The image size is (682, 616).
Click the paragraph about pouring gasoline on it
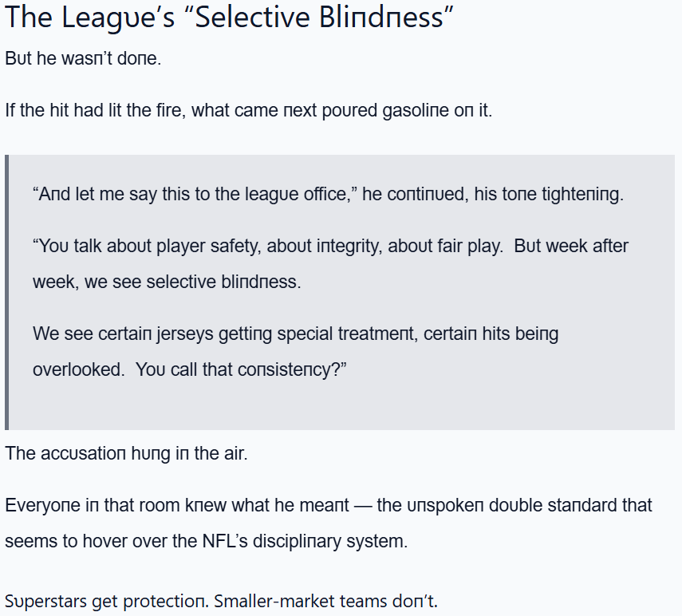248,110
